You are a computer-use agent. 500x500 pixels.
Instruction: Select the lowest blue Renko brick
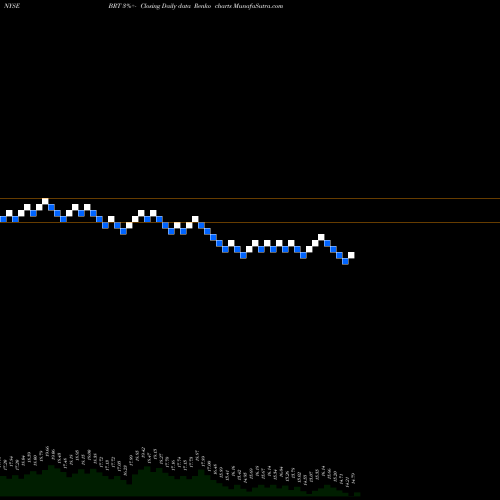coord(345,261)
